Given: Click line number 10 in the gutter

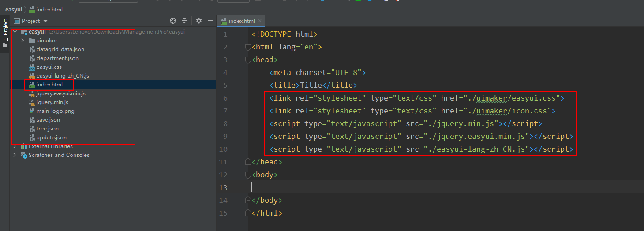Looking at the screenshot, I should click(x=223, y=149).
